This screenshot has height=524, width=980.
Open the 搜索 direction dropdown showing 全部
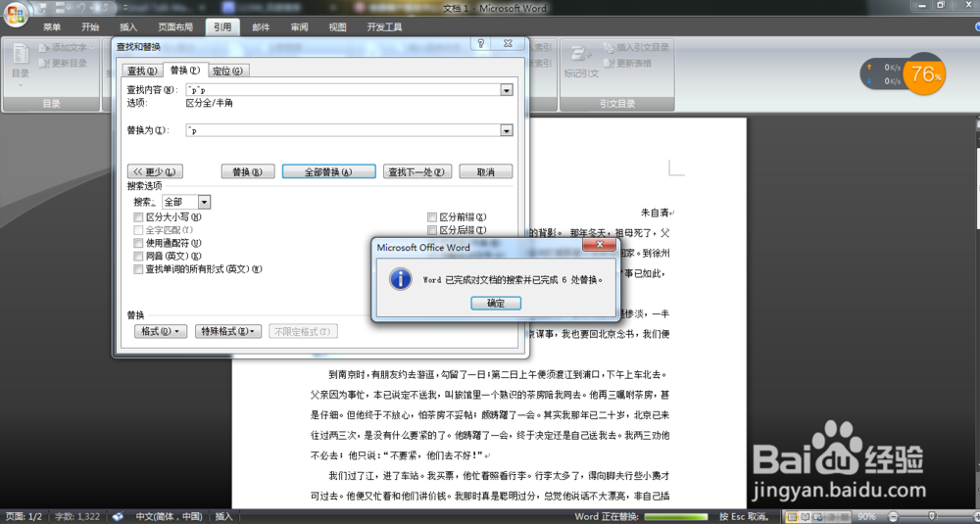click(x=186, y=203)
